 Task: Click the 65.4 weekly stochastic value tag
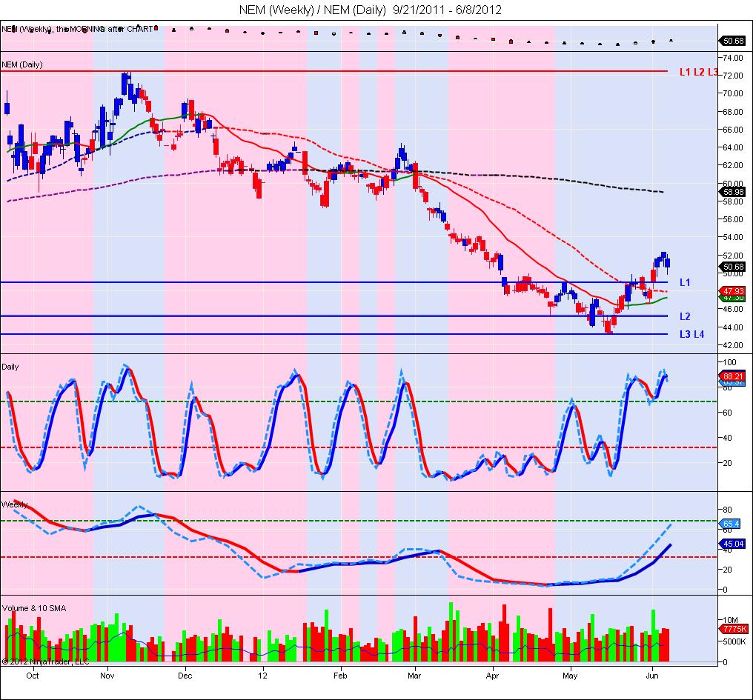click(732, 524)
